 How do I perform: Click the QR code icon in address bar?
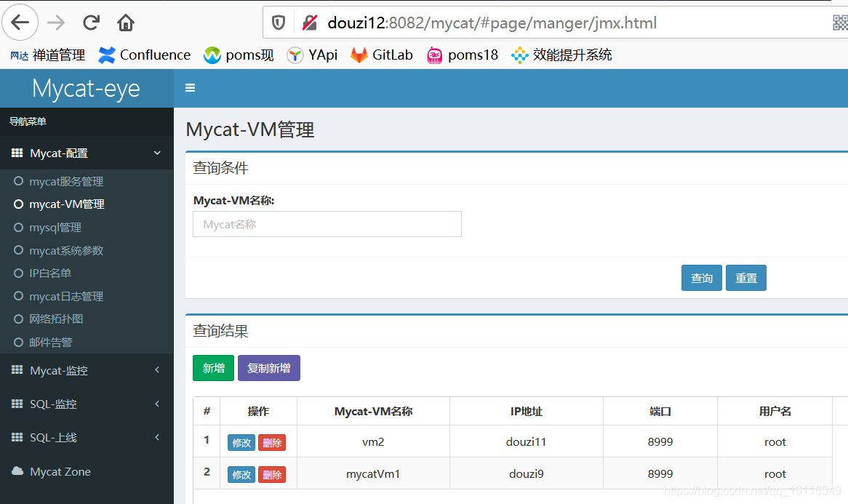(x=840, y=23)
